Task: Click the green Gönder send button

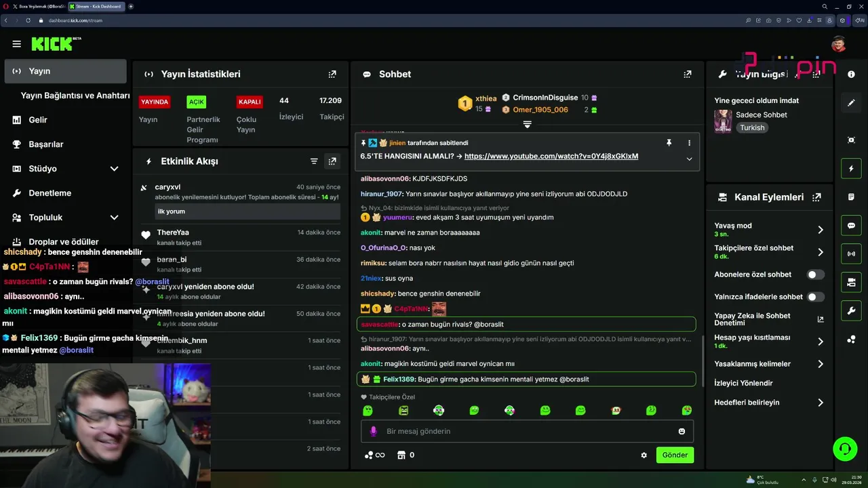Action: click(x=675, y=455)
